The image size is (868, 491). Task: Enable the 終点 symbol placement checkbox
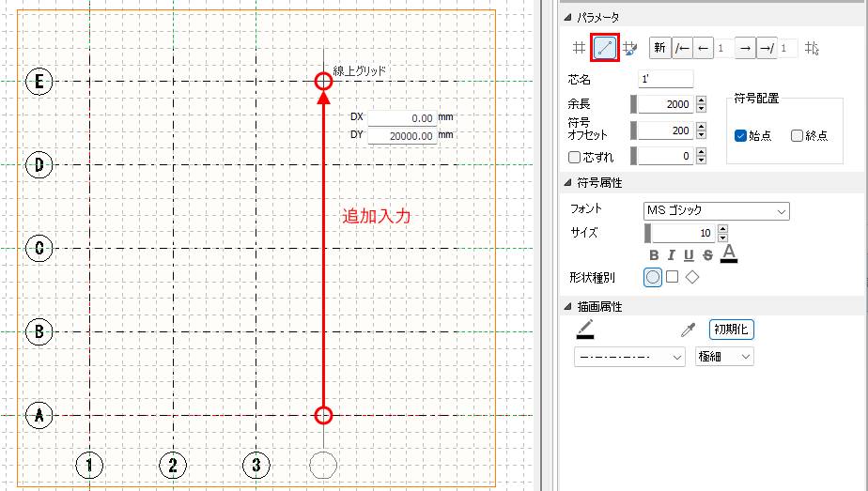797,135
